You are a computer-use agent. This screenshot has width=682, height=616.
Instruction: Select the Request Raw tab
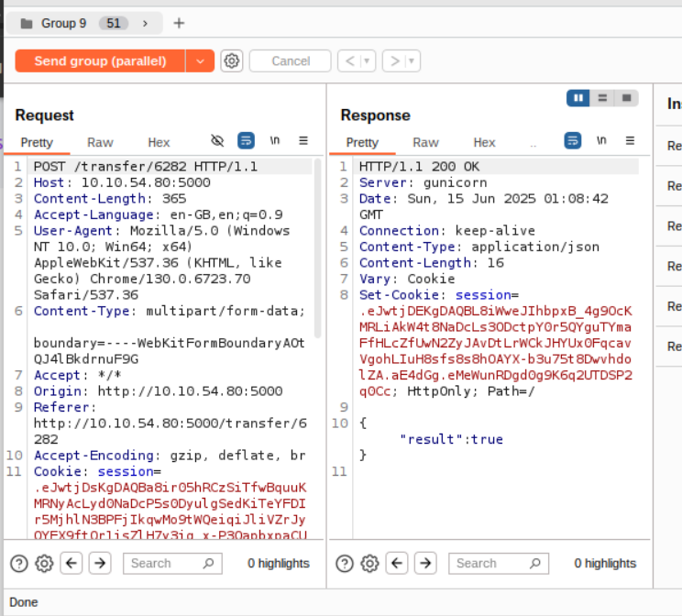coord(100,143)
